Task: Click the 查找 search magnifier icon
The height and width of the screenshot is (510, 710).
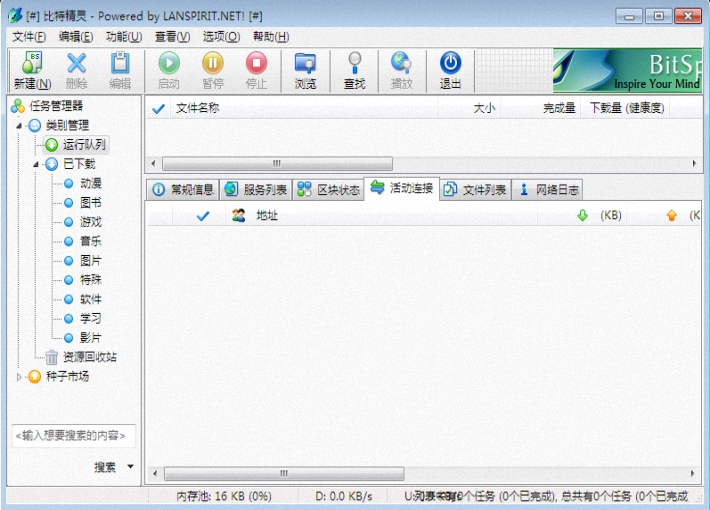Action: [x=354, y=71]
